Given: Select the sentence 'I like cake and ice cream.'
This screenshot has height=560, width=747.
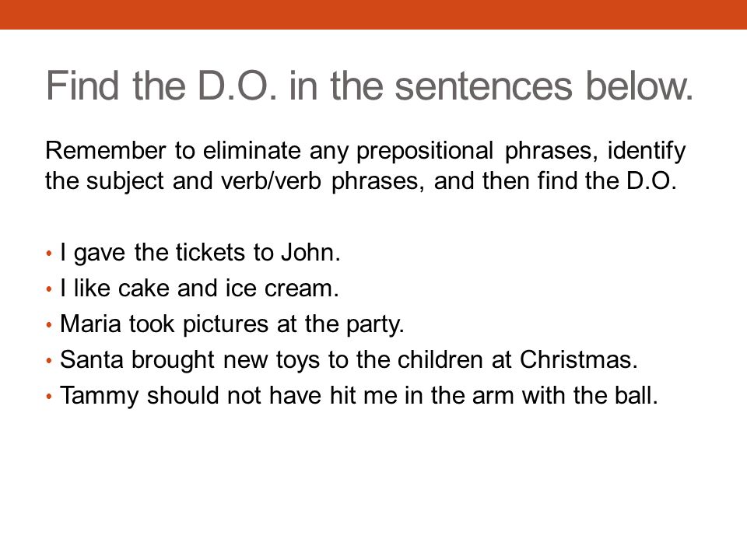Looking at the screenshot, I should pyautogui.click(x=199, y=288).
